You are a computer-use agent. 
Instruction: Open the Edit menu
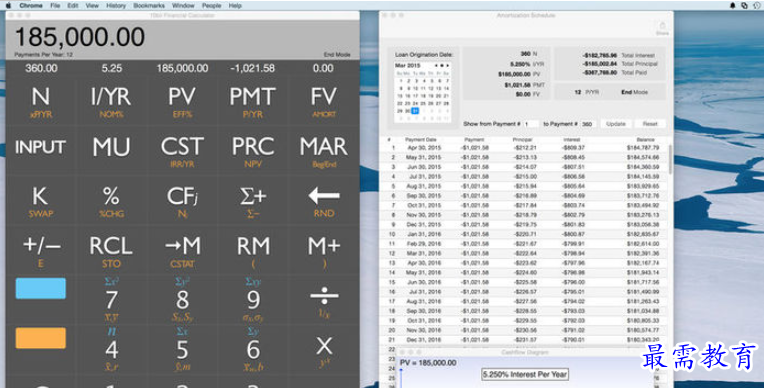tap(73, 5)
